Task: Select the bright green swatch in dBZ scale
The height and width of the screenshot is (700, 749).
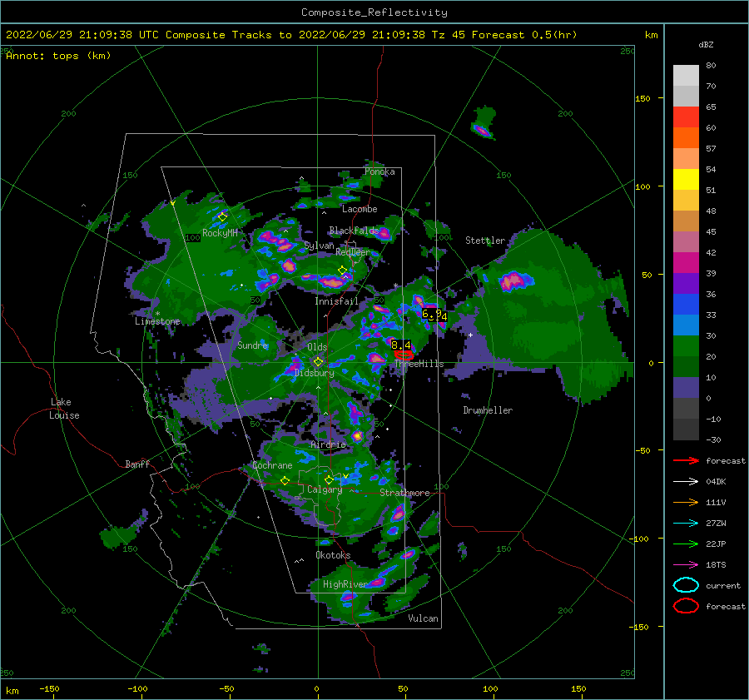Action: tap(686, 346)
